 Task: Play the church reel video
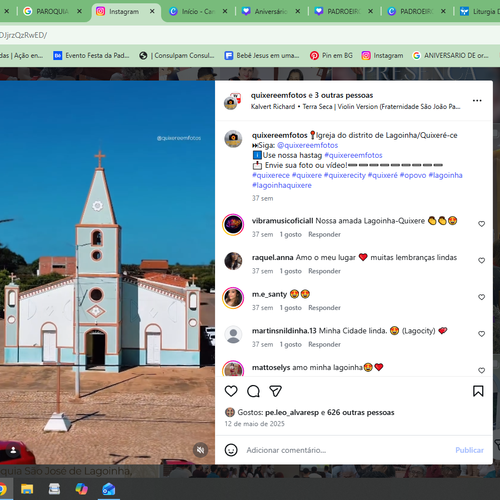[107, 272]
